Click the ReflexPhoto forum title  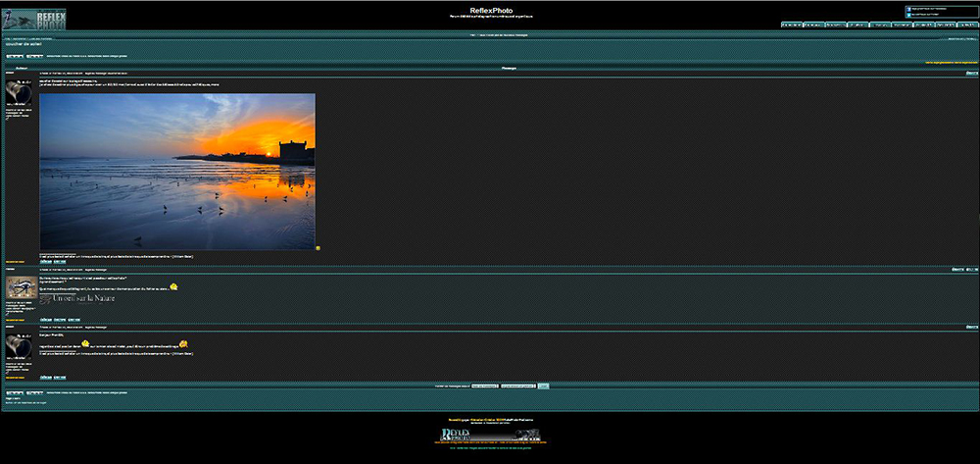[x=491, y=11]
